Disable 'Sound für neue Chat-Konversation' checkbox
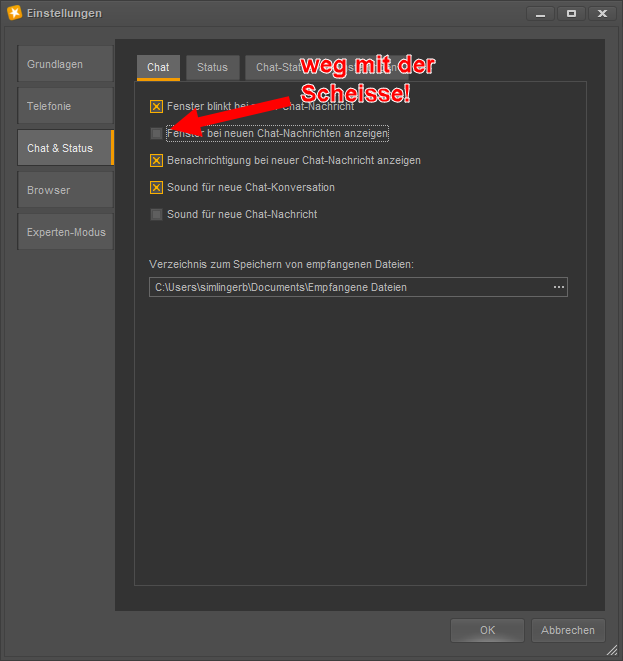The width and height of the screenshot is (623, 661). (156, 187)
